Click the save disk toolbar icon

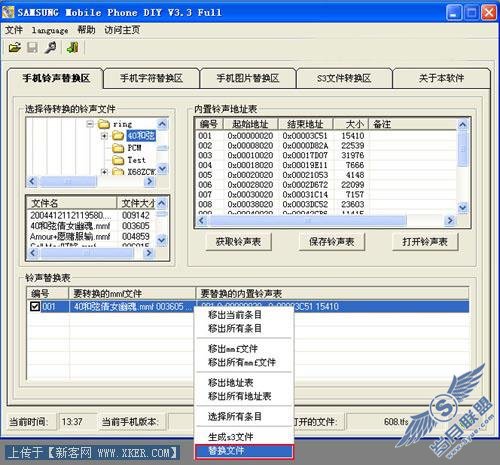pos(32,48)
